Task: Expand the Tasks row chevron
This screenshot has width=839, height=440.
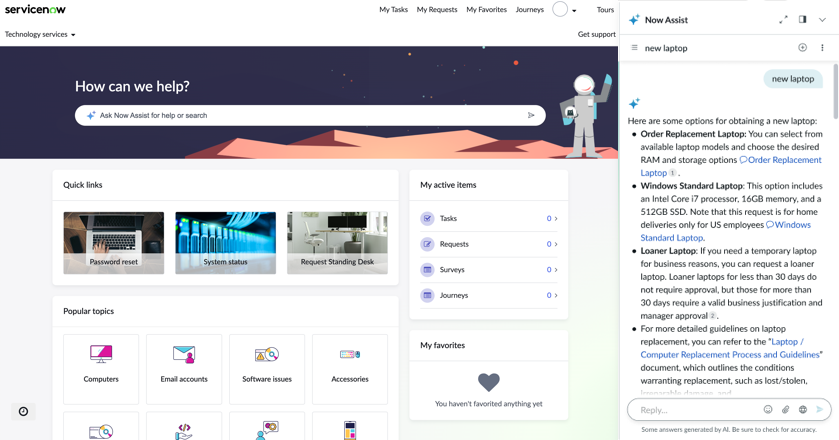Action: (556, 218)
